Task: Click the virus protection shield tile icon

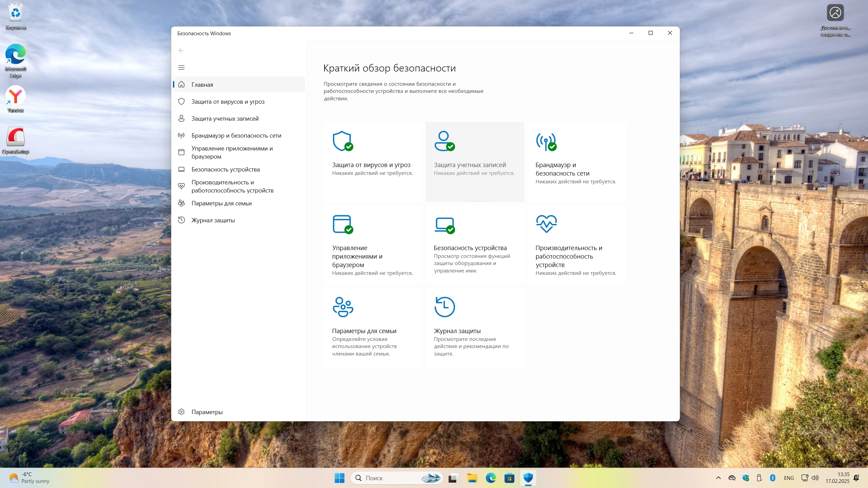Action: [342, 141]
